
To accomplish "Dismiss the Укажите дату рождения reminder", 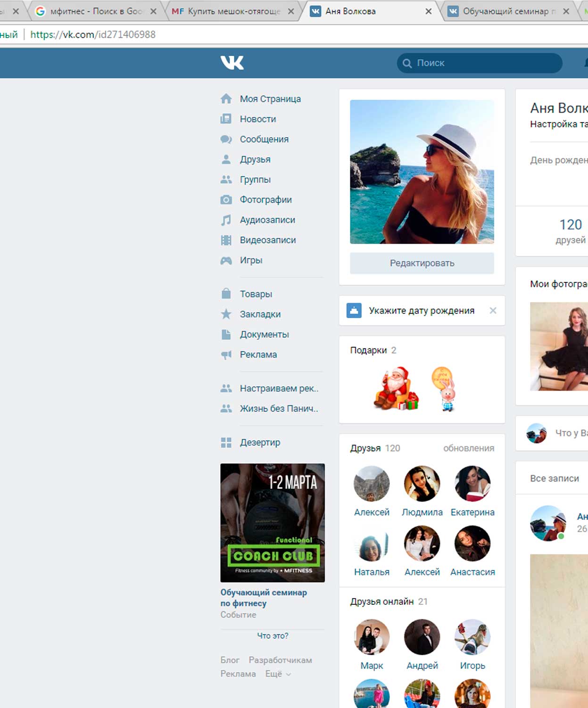I will click(x=493, y=311).
